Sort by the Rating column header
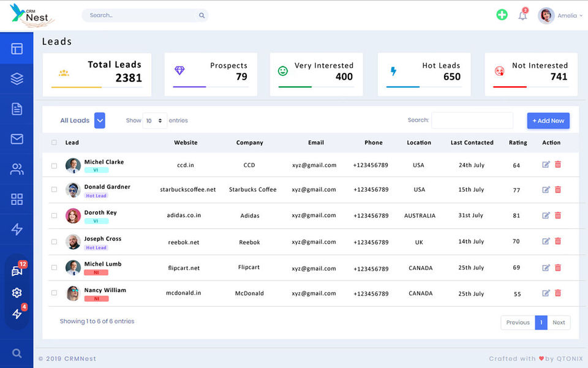Viewport: 588px width, 368px height. click(x=518, y=143)
